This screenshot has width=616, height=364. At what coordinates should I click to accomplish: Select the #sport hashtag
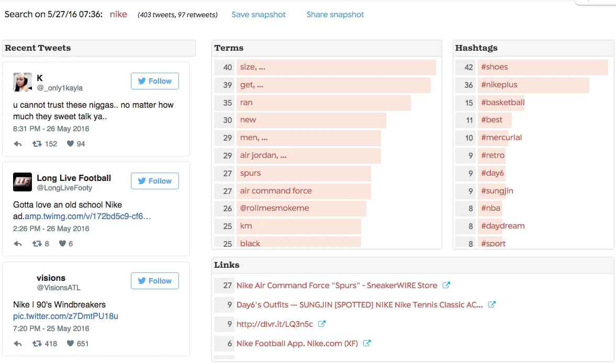[494, 243]
